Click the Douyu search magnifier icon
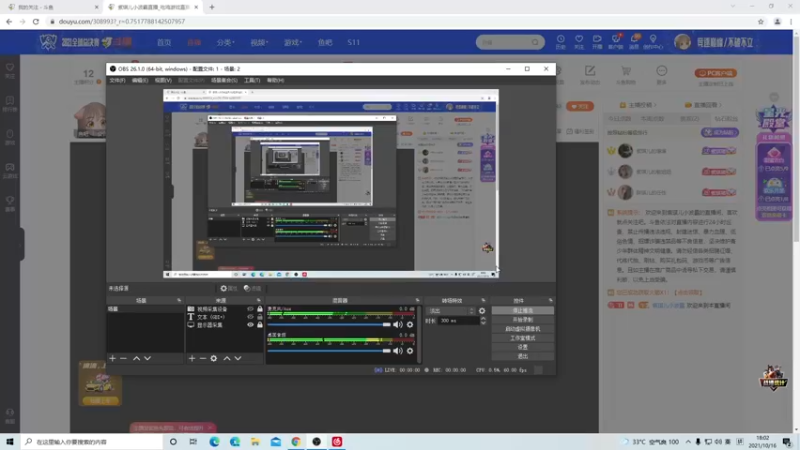The image size is (800, 450). (535, 42)
